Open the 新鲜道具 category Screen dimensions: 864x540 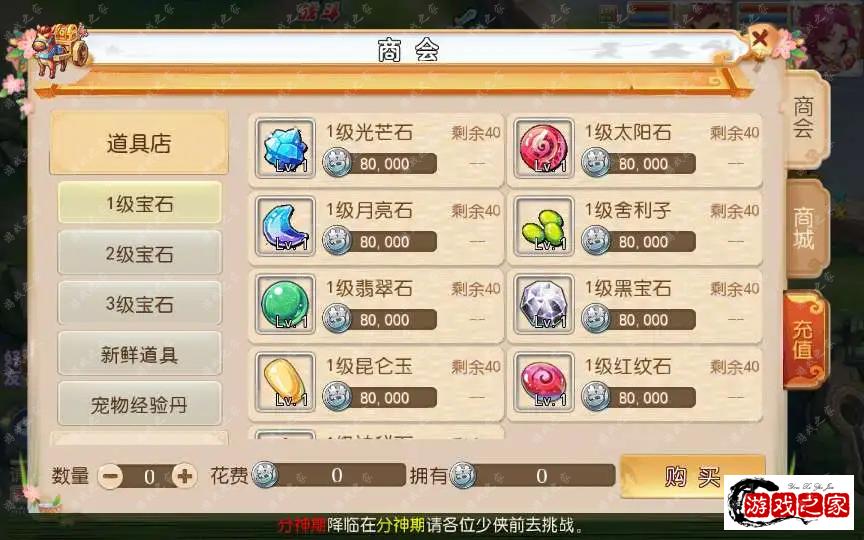click(x=139, y=354)
